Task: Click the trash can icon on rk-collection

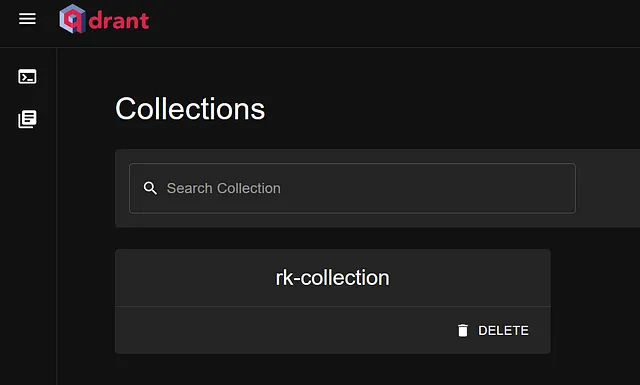Action: (463, 330)
